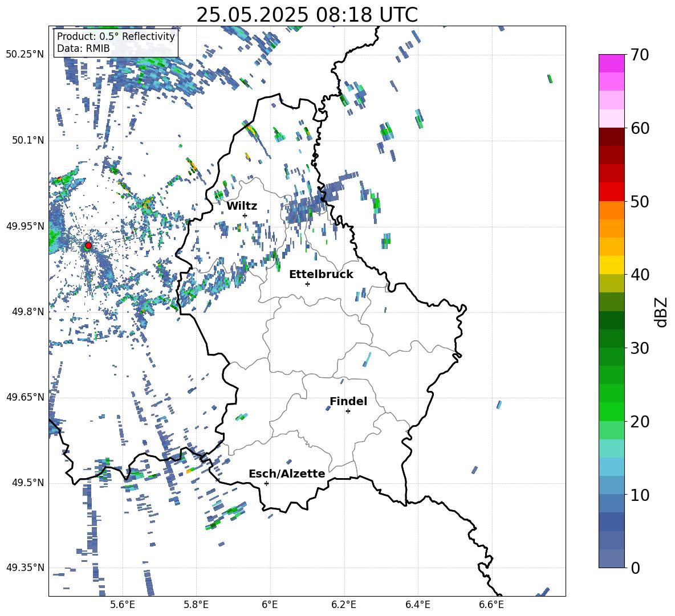
Task: Click the 50.25°N latitude label
Action: click(x=25, y=55)
